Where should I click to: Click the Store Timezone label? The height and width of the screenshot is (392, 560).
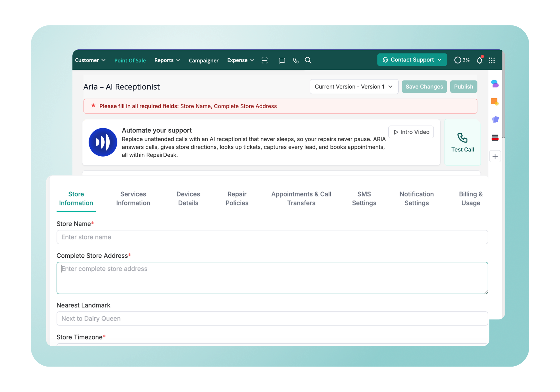click(x=81, y=337)
